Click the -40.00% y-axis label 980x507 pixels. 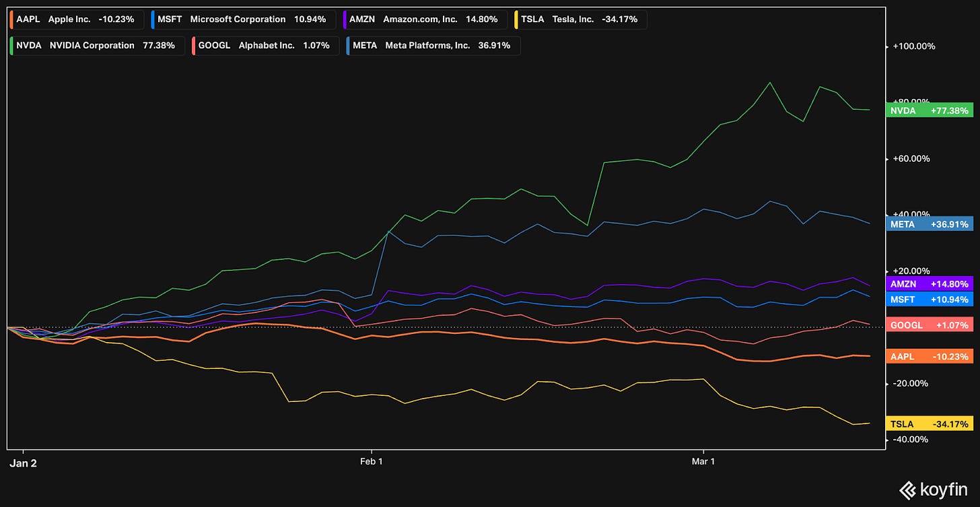(x=911, y=440)
